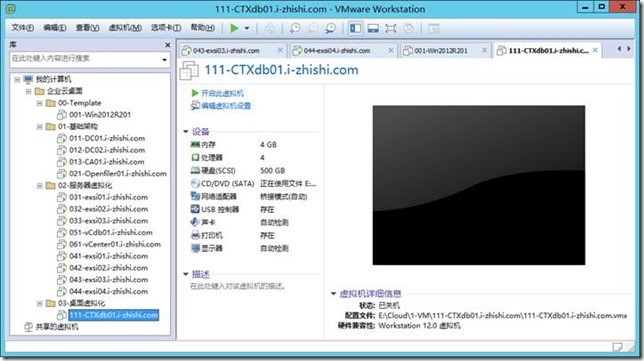This screenshot has width=644, height=361.
Task: Collapse the 01-基础架构 folder
Action: click(x=40, y=126)
